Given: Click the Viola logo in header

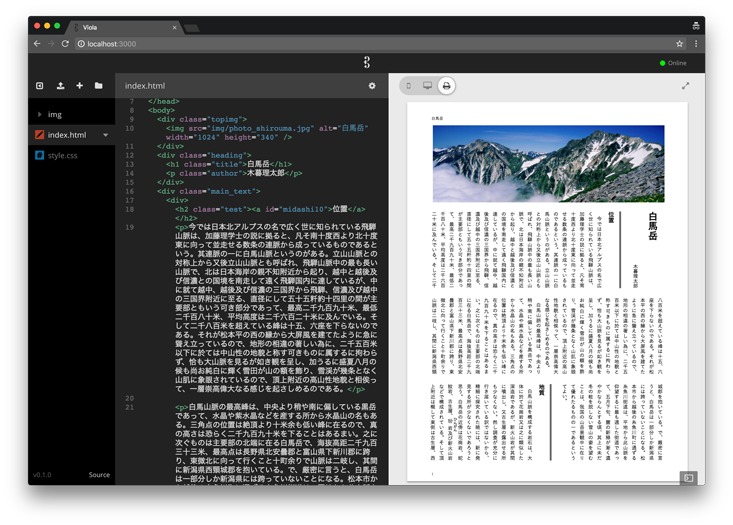Looking at the screenshot, I should tap(367, 63).
